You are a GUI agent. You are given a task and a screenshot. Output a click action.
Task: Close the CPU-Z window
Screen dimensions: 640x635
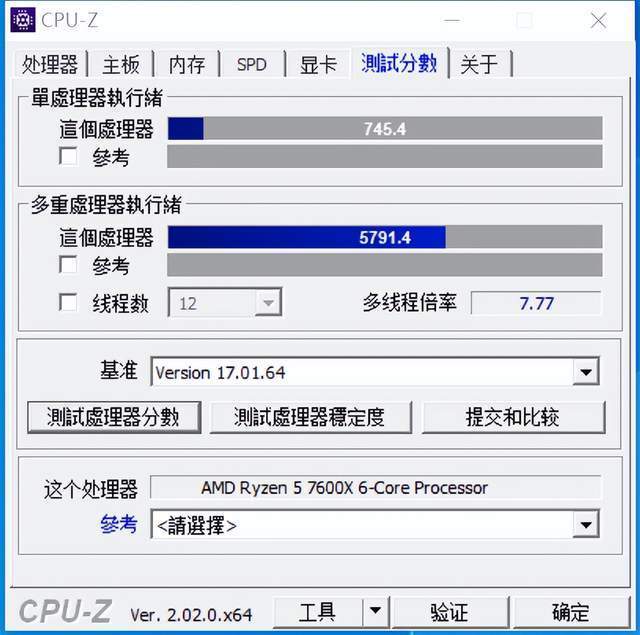tap(598, 20)
